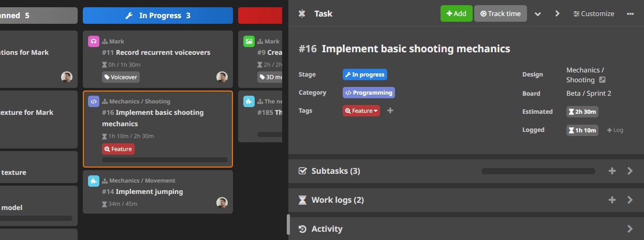
Task: Click the blue puzzle icon on task #14
Action: [94, 181]
